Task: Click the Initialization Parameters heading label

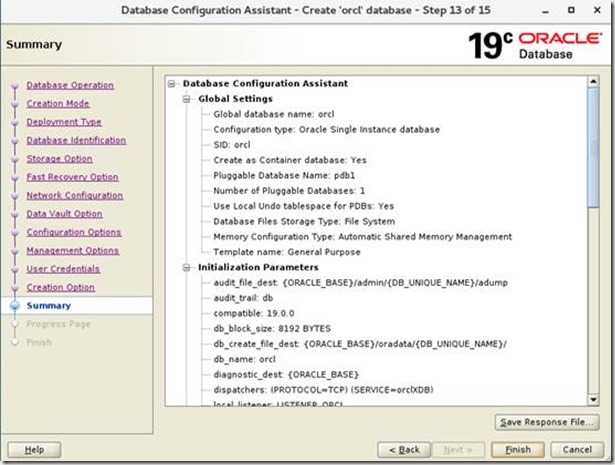Action: coord(258,267)
